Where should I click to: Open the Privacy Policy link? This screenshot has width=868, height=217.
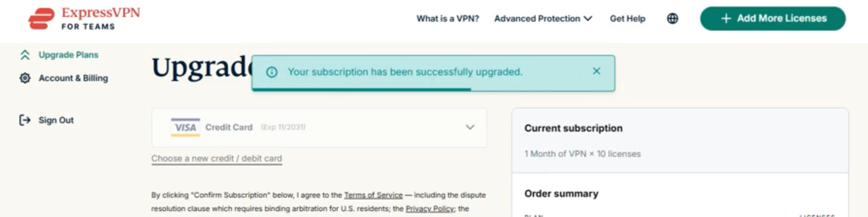(429, 209)
